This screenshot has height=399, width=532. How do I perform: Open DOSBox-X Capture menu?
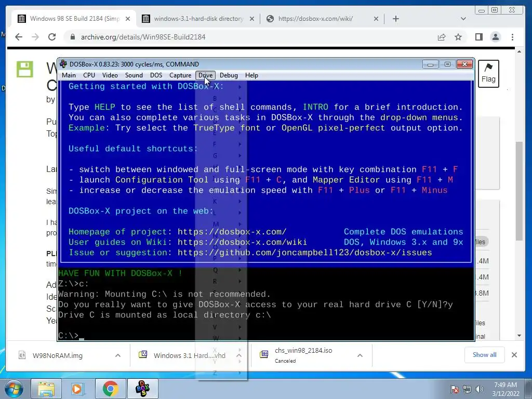pyautogui.click(x=180, y=75)
